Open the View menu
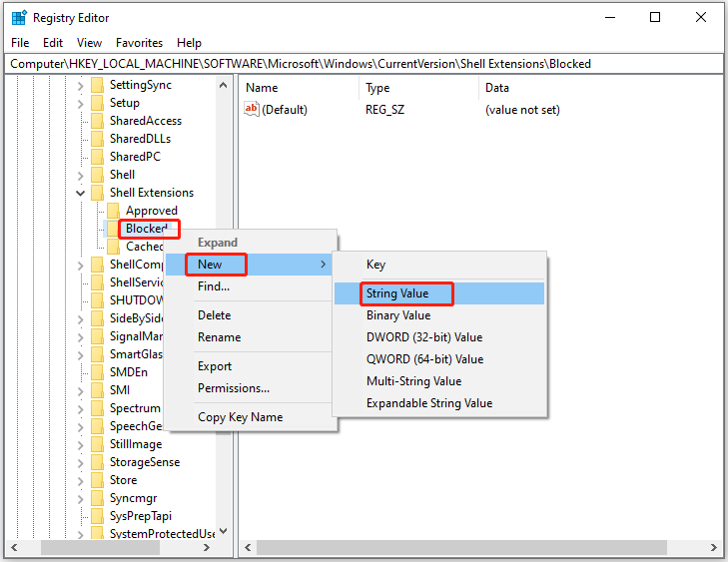 [89, 43]
